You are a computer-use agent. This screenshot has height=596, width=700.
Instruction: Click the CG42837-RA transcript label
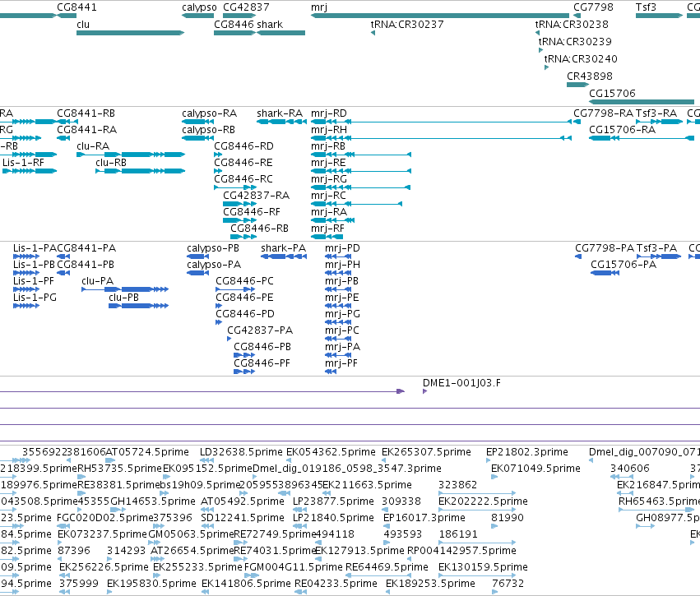coord(257,196)
